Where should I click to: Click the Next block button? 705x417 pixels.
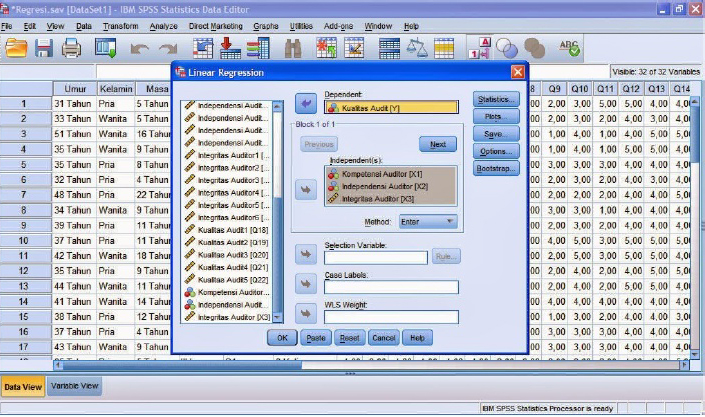coord(437,144)
